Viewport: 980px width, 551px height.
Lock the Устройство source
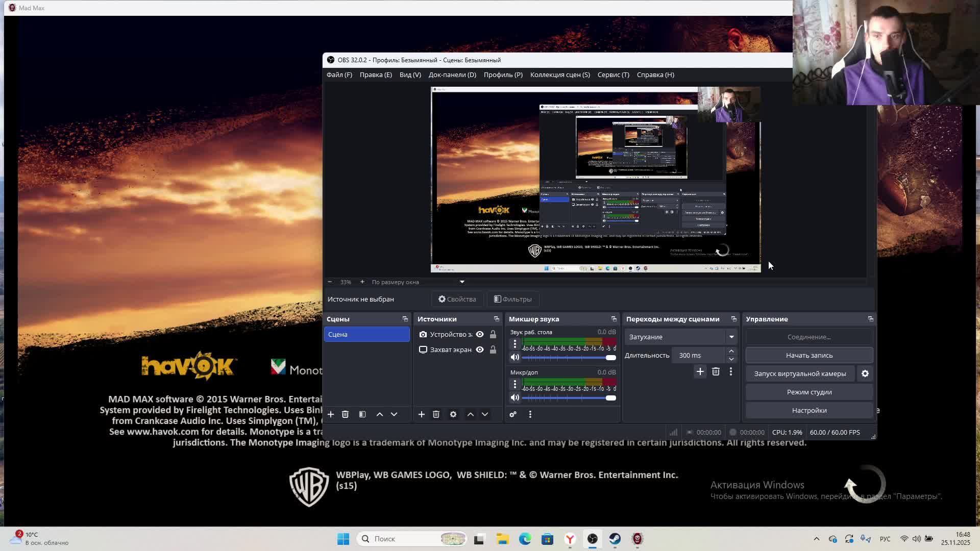tap(493, 334)
